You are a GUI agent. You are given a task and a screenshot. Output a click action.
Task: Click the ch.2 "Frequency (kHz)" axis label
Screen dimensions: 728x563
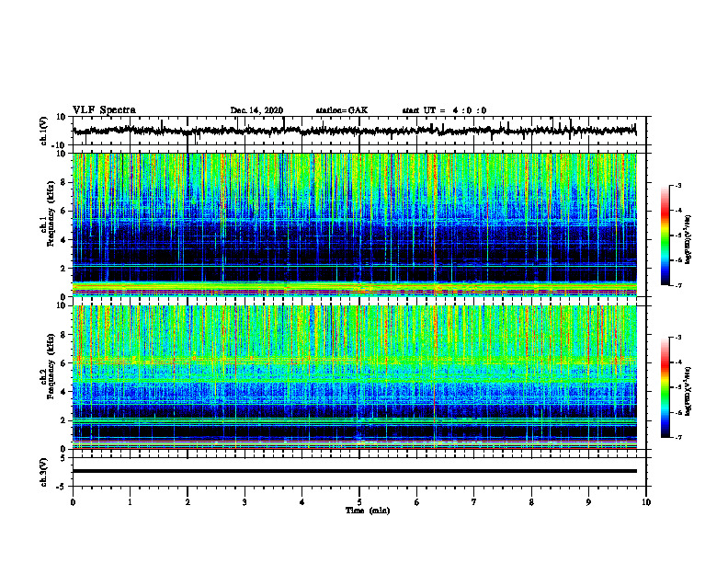tap(51, 366)
